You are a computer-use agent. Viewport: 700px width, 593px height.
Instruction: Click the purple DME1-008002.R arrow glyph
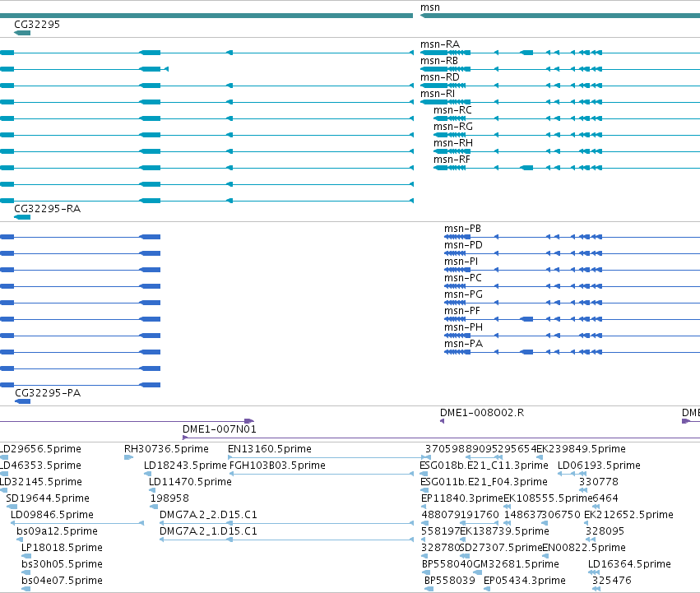[x=442, y=421]
